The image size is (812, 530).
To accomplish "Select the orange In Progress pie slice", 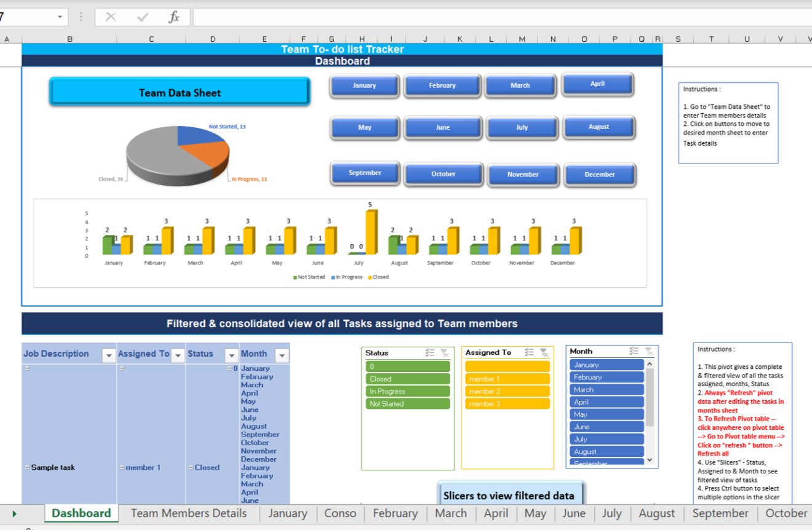I will pos(208,155).
